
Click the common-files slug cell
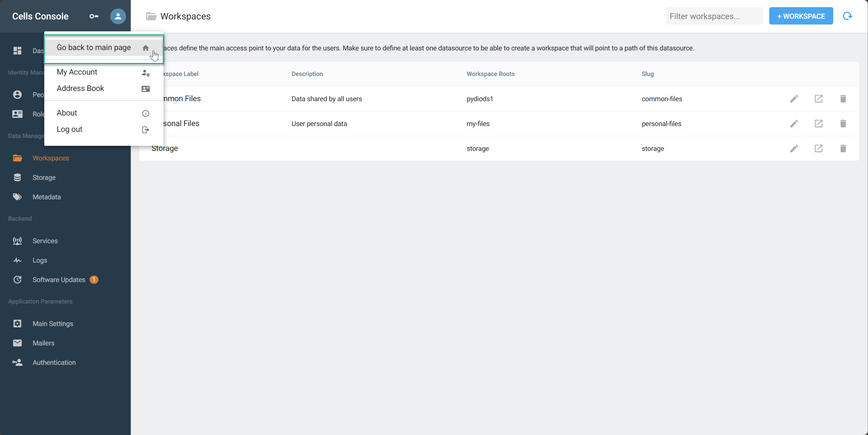point(662,99)
